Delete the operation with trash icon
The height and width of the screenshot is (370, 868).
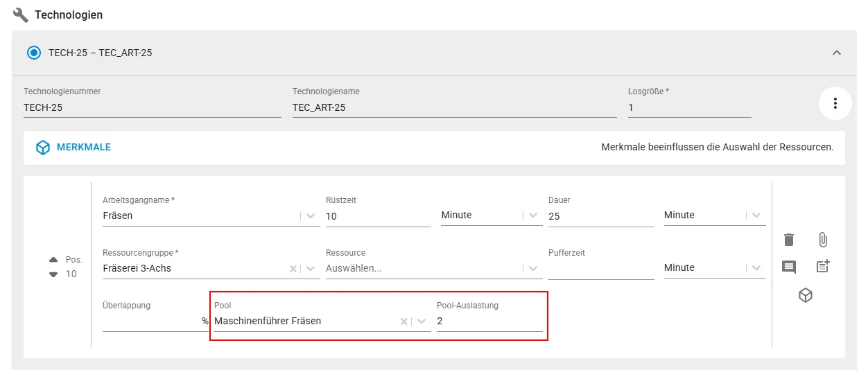789,240
